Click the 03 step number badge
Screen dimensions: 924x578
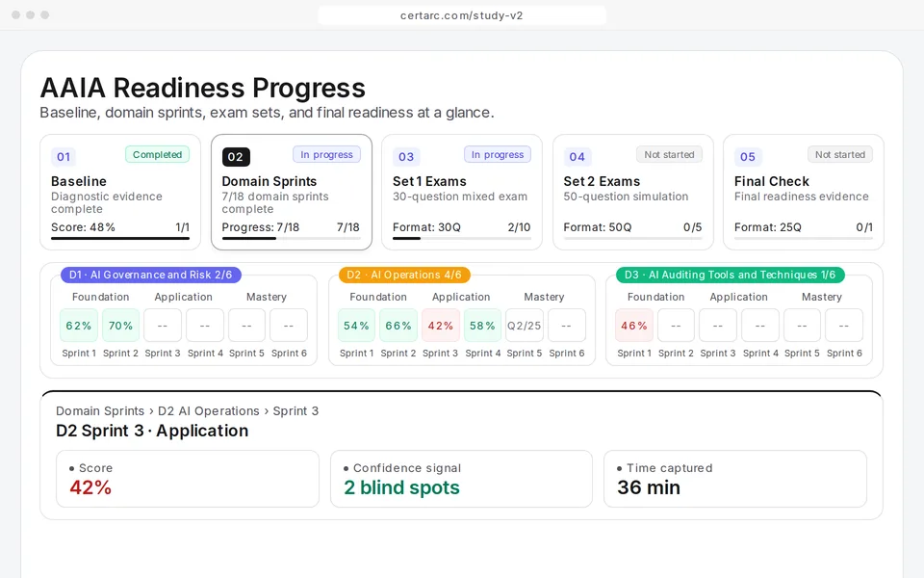click(406, 157)
